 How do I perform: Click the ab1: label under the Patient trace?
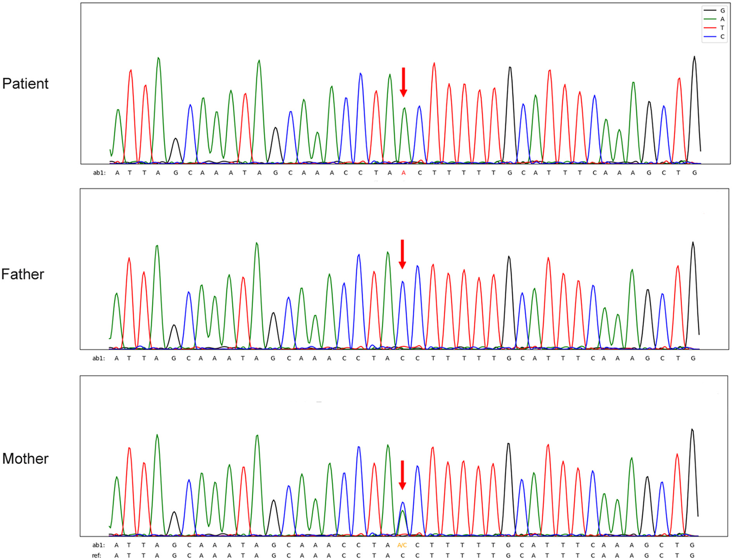pyautogui.click(x=99, y=173)
